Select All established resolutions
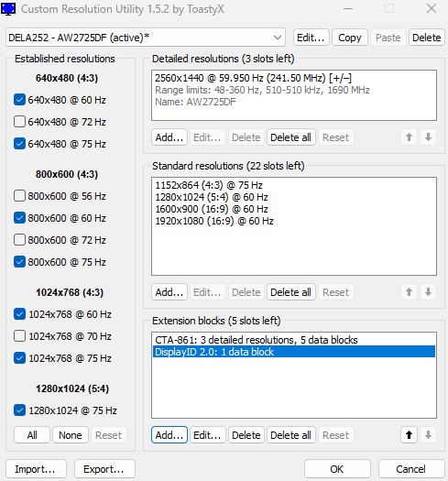448x481 pixels. click(32, 435)
